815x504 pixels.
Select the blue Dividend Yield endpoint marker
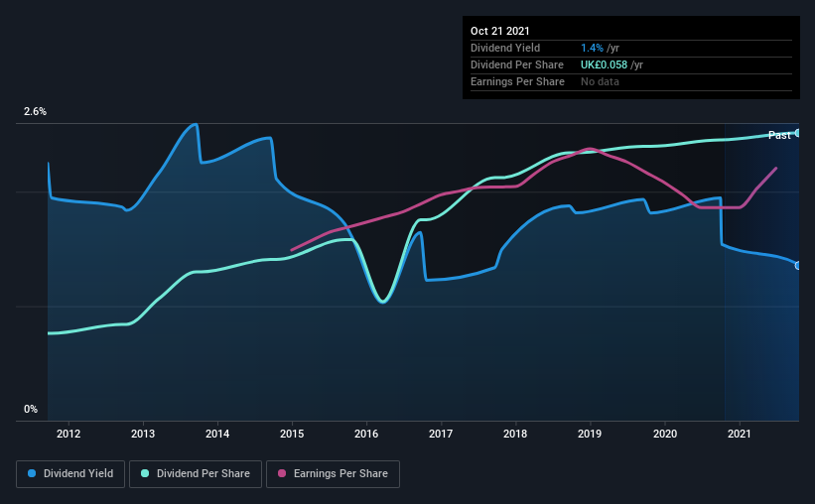[x=798, y=266]
